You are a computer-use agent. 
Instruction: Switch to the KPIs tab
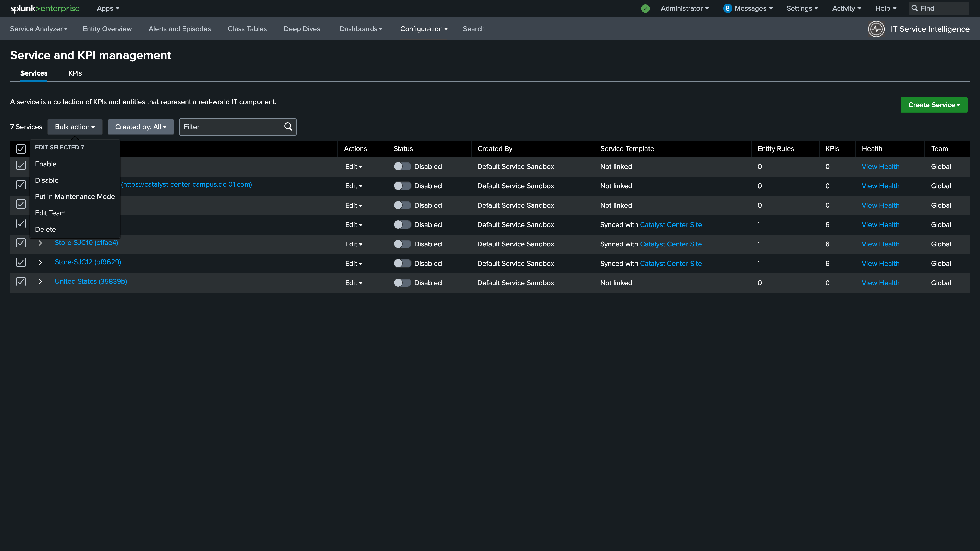(75, 73)
